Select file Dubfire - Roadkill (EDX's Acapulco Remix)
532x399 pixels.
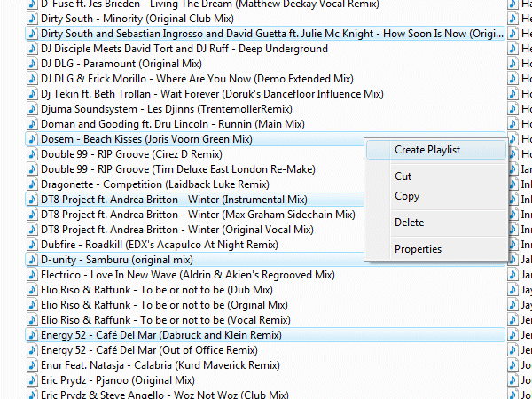(160, 245)
